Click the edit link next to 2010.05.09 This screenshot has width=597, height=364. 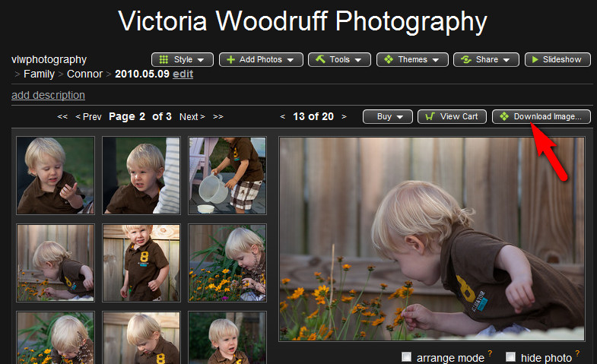(183, 74)
